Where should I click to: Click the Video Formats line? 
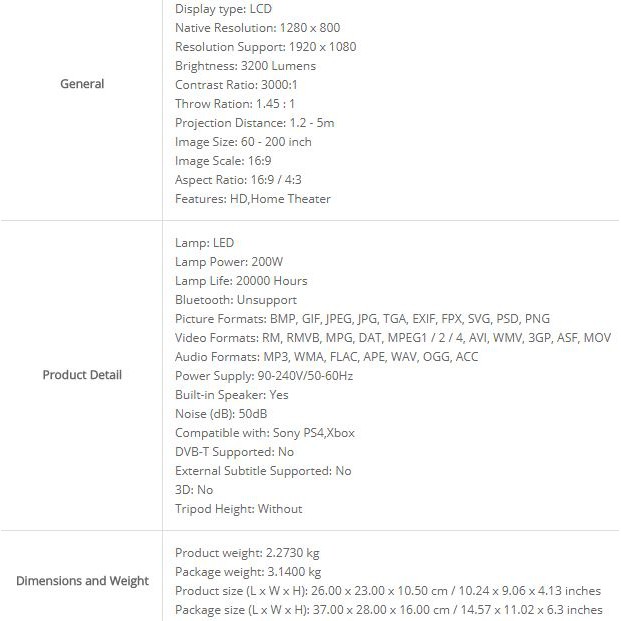click(392, 338)
